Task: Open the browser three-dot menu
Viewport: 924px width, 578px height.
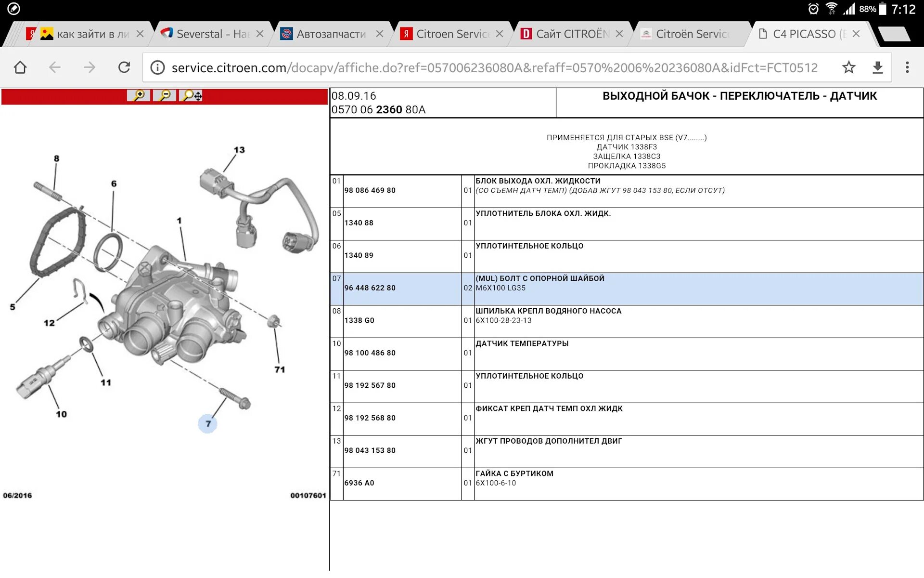Action: [907, 67]
